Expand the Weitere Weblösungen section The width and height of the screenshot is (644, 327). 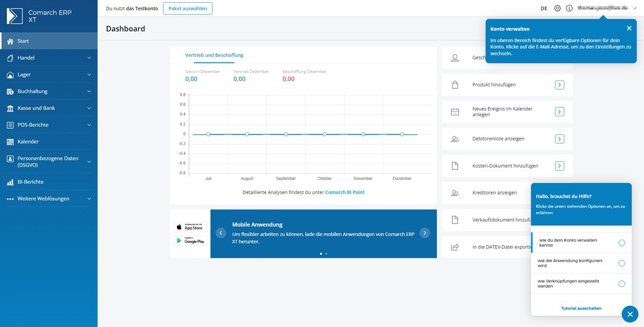pos(41,198)
